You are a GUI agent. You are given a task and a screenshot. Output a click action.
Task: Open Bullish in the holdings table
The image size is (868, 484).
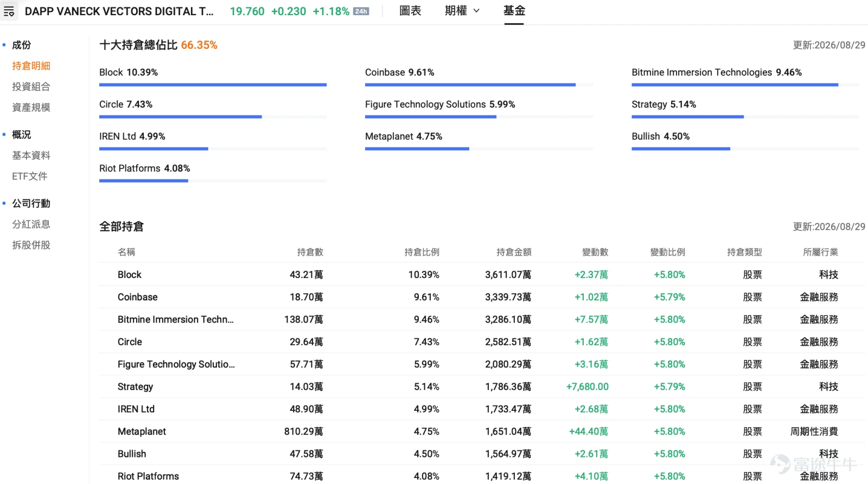coord(132,454)
